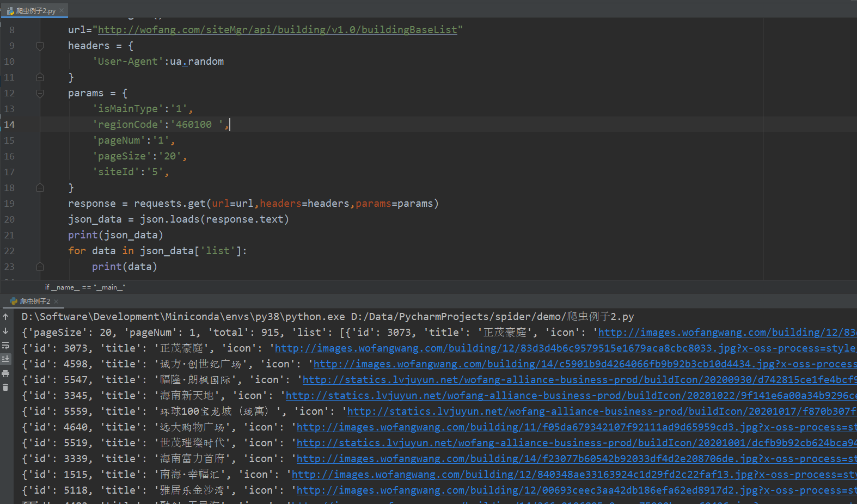The image size is (857, 504).
Task: Click the 'pageSize' key on line 16
Action: point(122,156)
